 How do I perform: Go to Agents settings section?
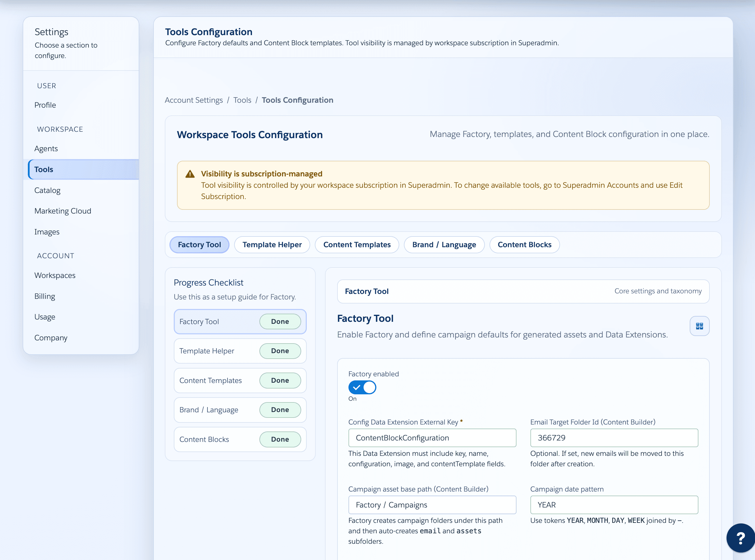pos(81,149)
